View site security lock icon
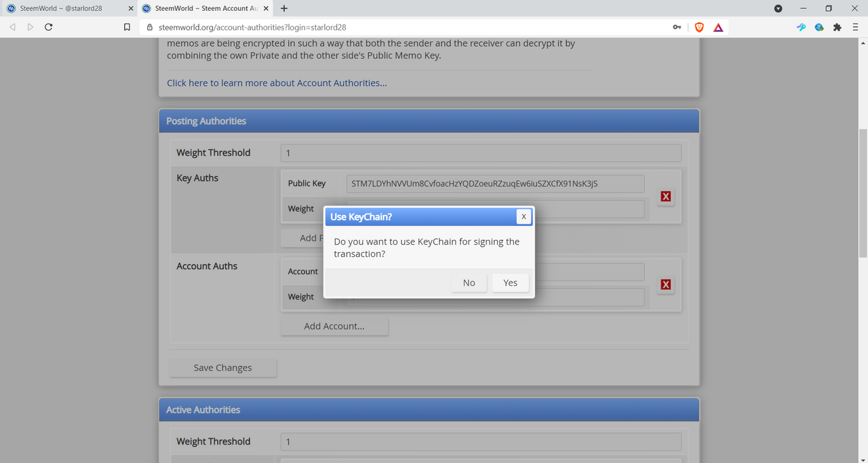Screen dimensions: 868x463 point(150,27)
